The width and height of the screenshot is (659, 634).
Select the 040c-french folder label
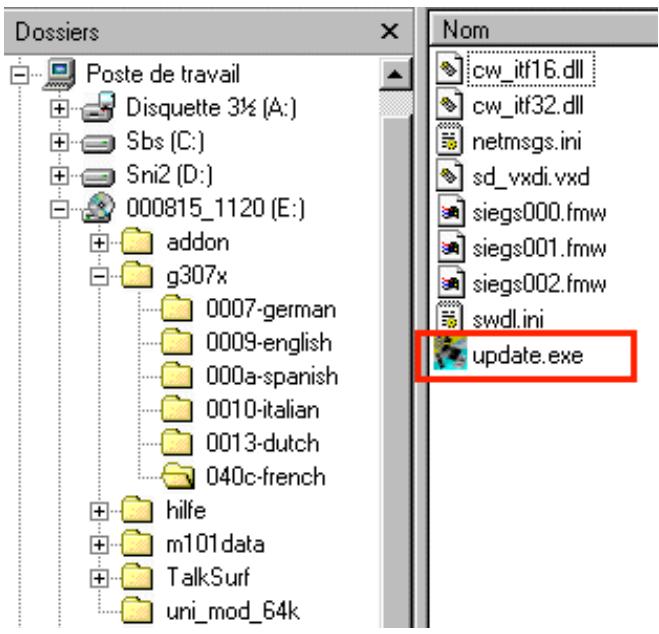[266, 477]
